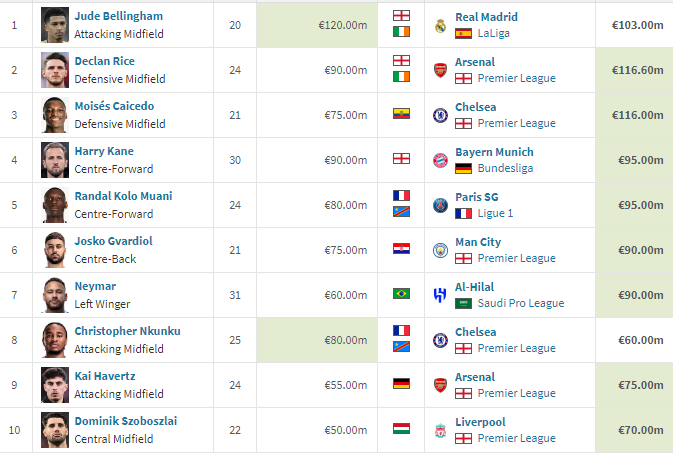Viewport: 673px width, 453px height.
Task: Click the Al-Hilal club crest icon
Action: pos(440,295)
